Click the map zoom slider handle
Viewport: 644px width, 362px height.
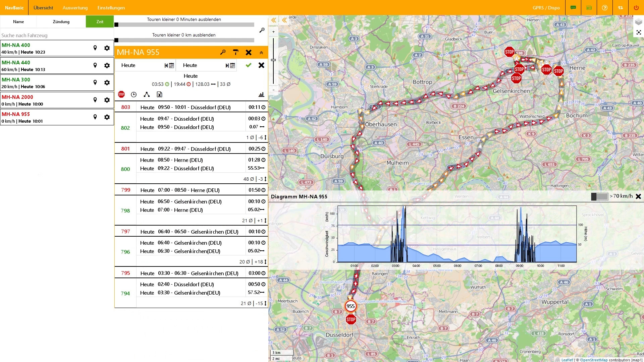273,60
